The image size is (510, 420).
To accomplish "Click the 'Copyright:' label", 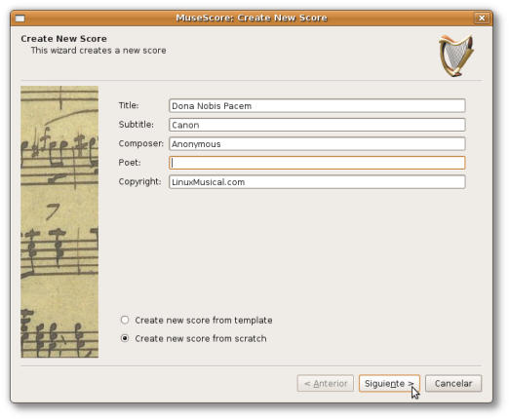I will [x=139, y=181].
